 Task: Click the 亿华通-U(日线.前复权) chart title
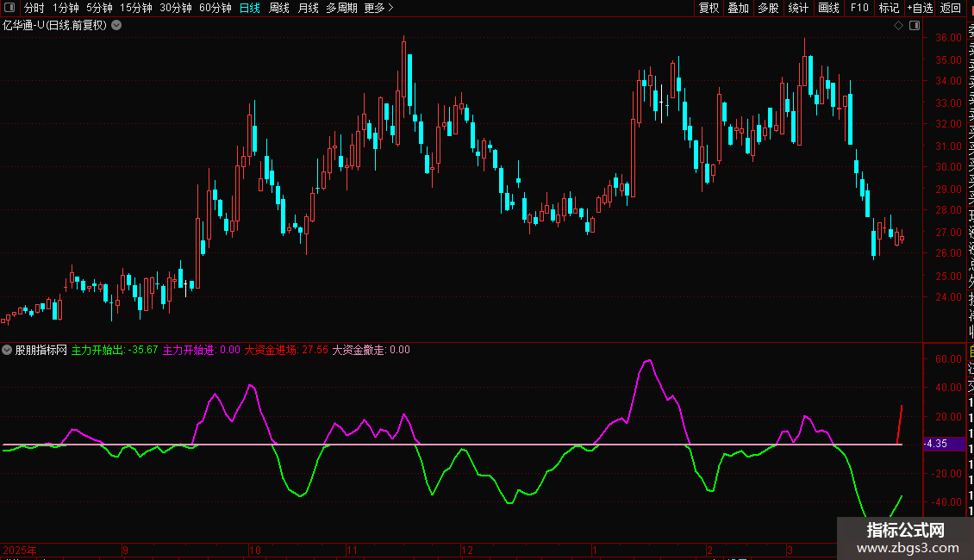(x=54, y=26)
